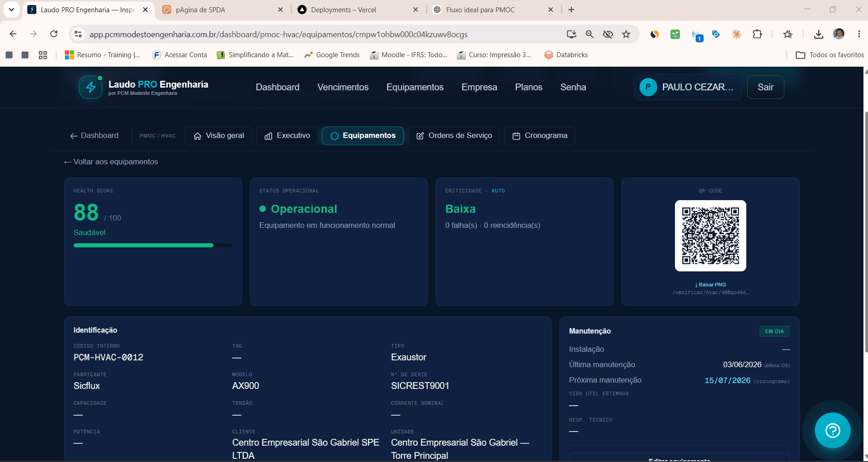Click the equipment QR code image
868x462 pixels.
[710, 236]
